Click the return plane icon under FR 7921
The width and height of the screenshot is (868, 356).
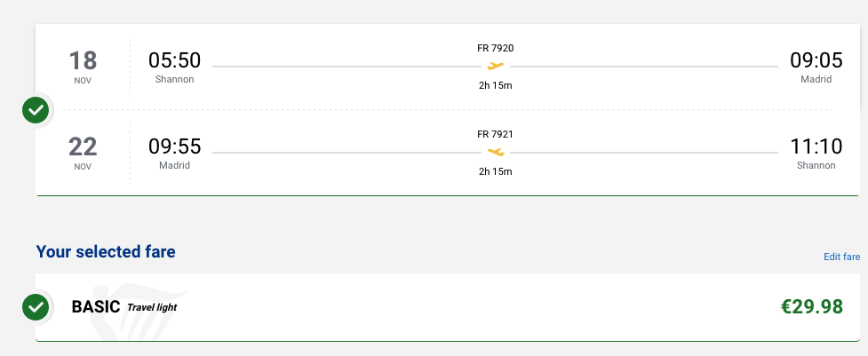point(496,152)
